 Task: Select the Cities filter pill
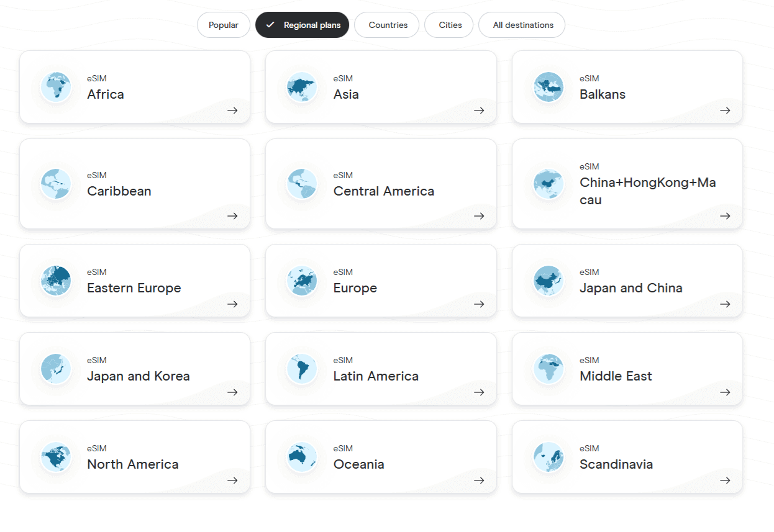pos(449,25)
